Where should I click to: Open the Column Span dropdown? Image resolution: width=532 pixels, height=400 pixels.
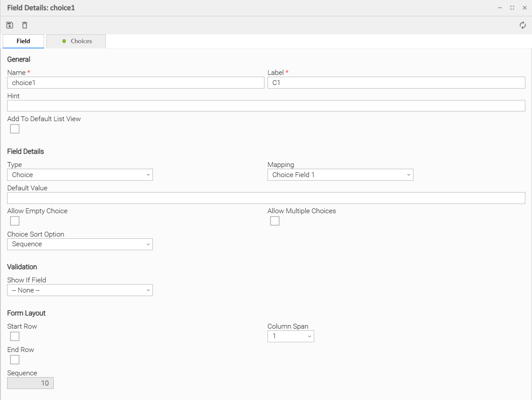(291, 336)
